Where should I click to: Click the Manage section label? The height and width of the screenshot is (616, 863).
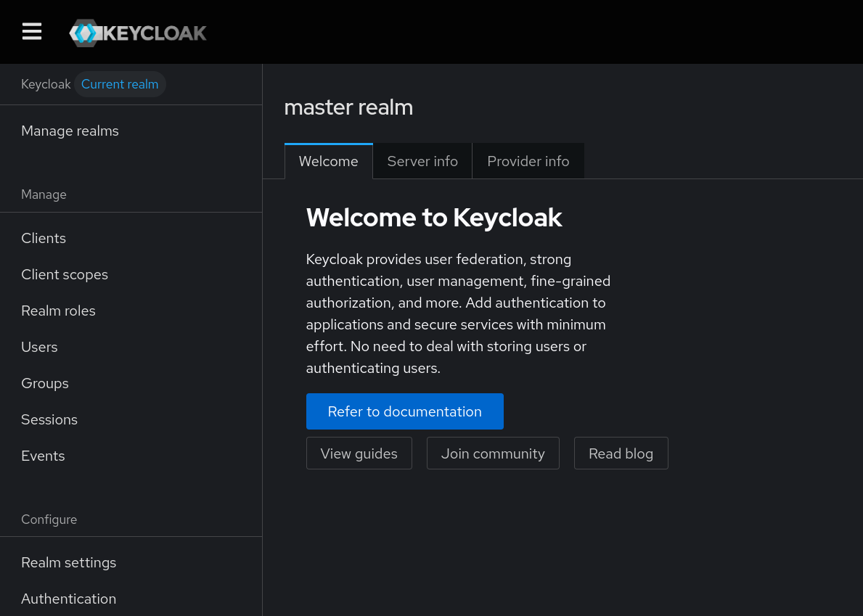[x=44, y=194]
